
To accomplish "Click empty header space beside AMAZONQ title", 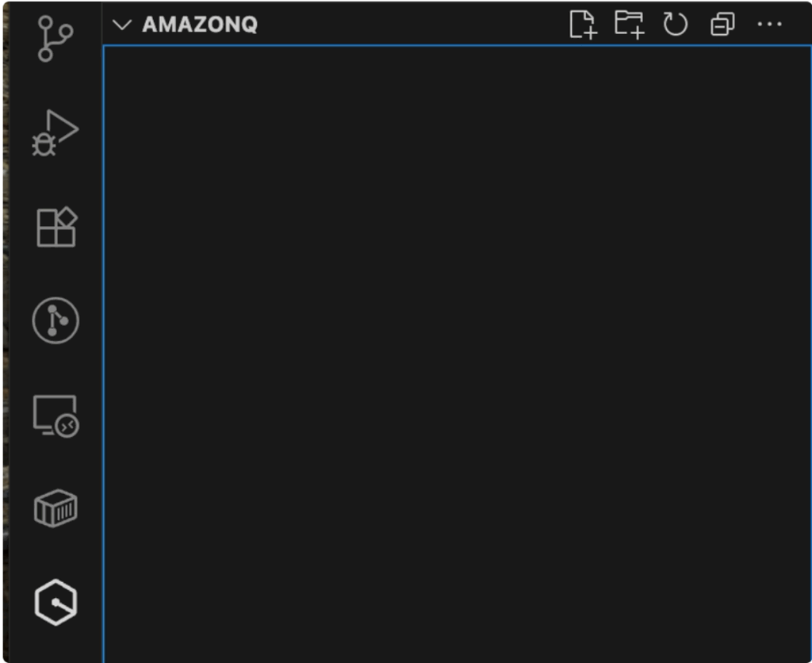I will (x=412, y=25).
